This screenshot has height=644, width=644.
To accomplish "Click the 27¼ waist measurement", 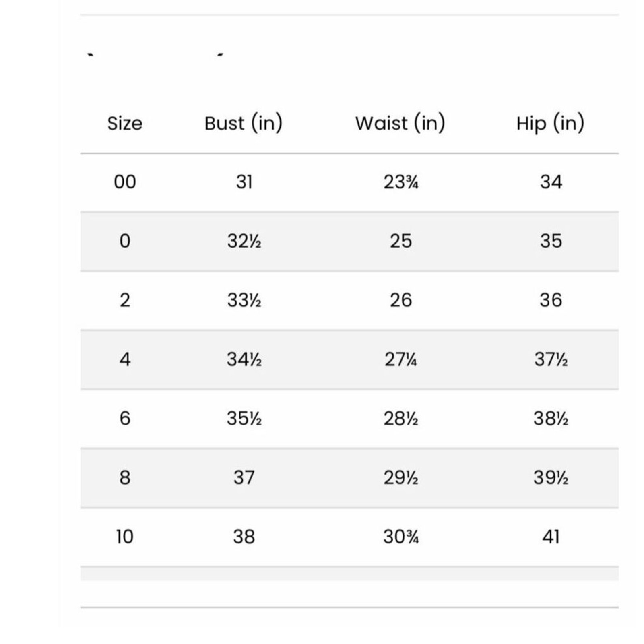I will point(400,359).
